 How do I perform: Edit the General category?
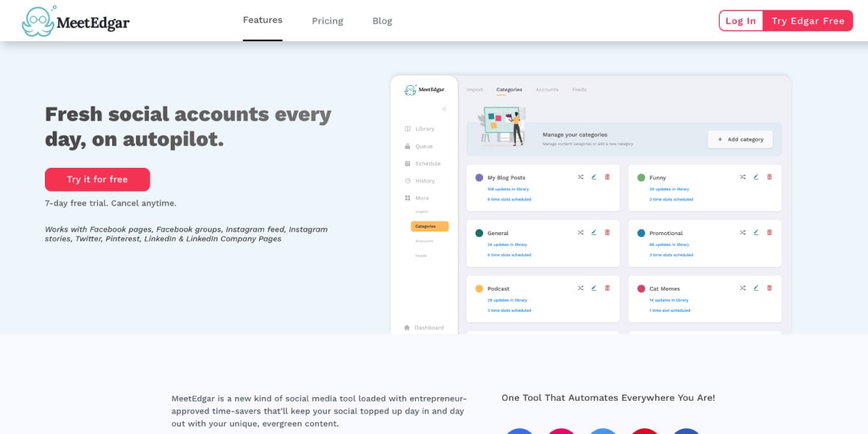594,232
